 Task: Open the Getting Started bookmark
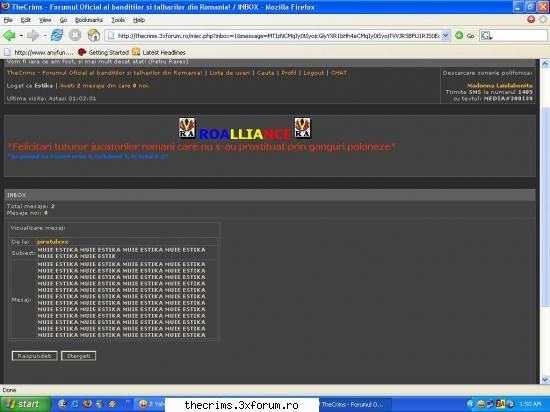click(104, 53)
